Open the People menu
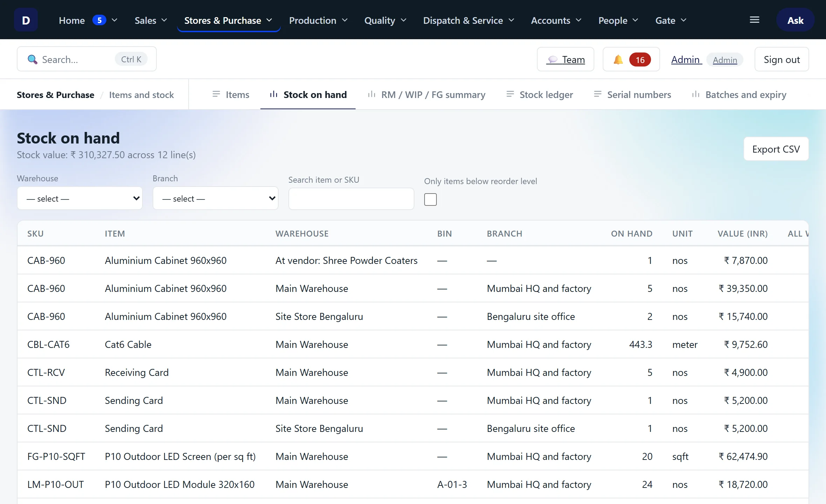 click(618, 20)
